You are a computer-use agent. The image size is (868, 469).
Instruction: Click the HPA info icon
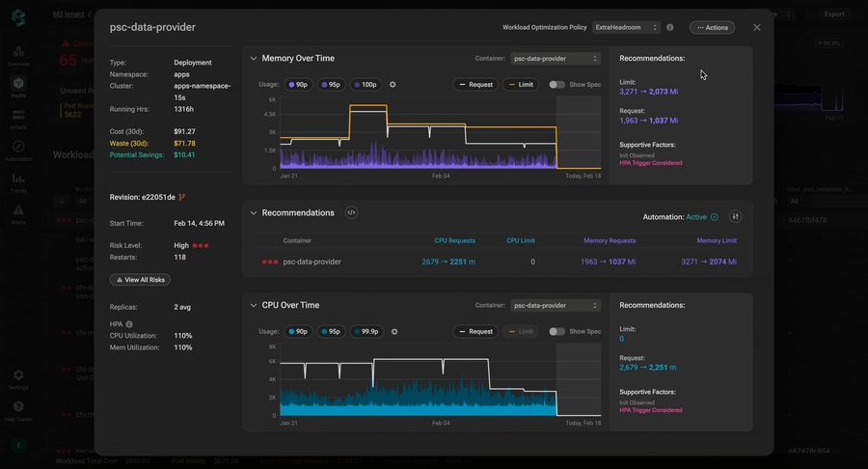[x=129, y=324]
